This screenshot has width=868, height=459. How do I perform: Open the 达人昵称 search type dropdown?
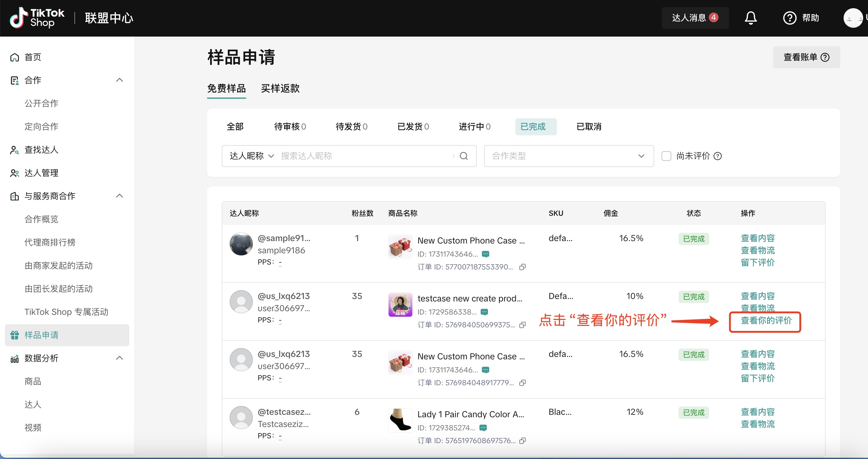[x=252, y=156]
